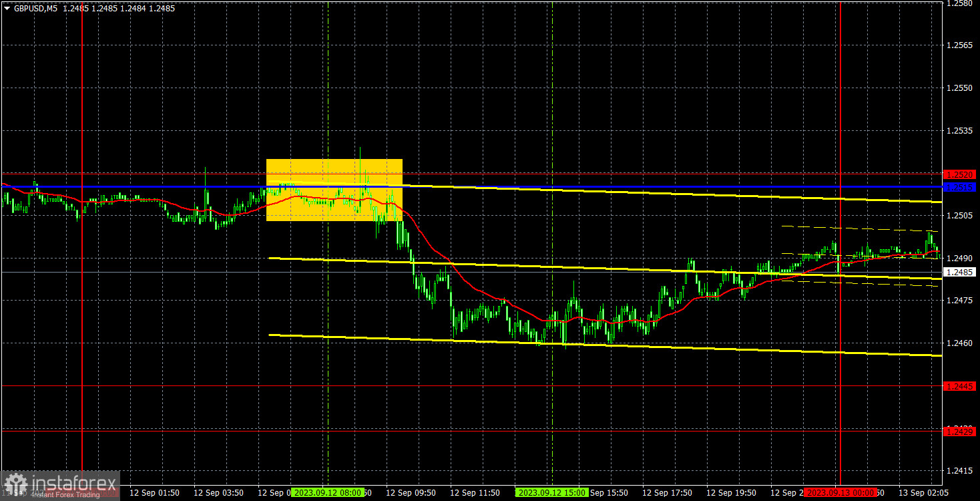This screenshot has width=980, height=501.
Task: Click the 12 Sep 11:50 time axis label
Action: click(x=475, y=492)
